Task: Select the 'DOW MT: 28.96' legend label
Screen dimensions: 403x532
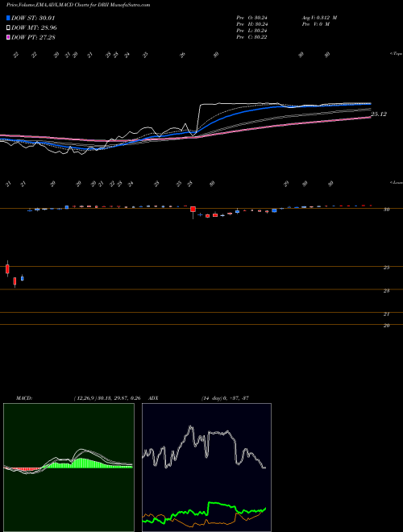Action: [34, 27]
